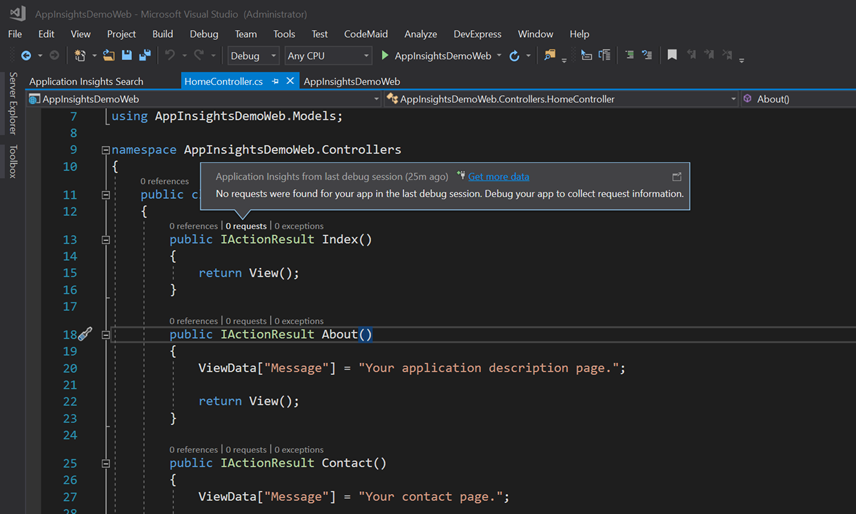Collapse the Contact() method
This screenshot has height=514, width=856.
click(x=106, y=463)
